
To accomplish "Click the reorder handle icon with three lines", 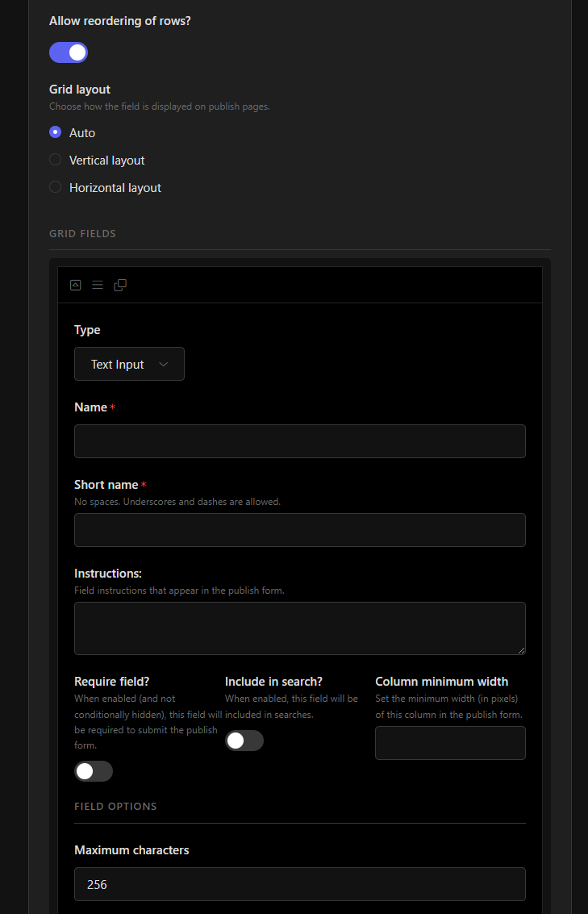I will coord(98,285).
